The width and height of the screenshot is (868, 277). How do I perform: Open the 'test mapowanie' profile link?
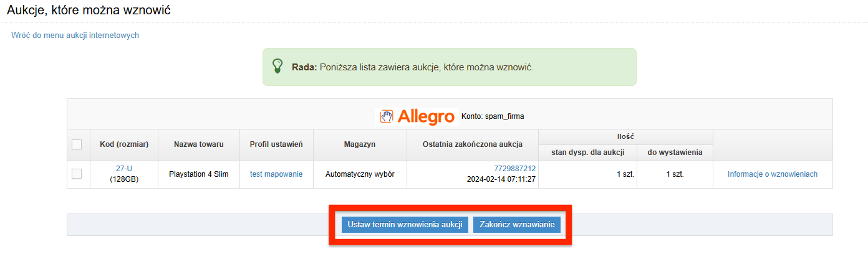coord(276,174)
